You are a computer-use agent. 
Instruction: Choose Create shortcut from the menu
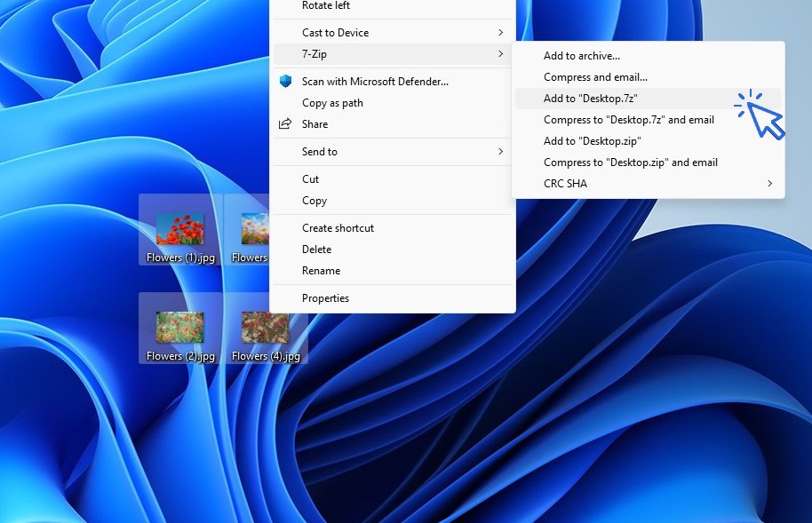[338, 228]
